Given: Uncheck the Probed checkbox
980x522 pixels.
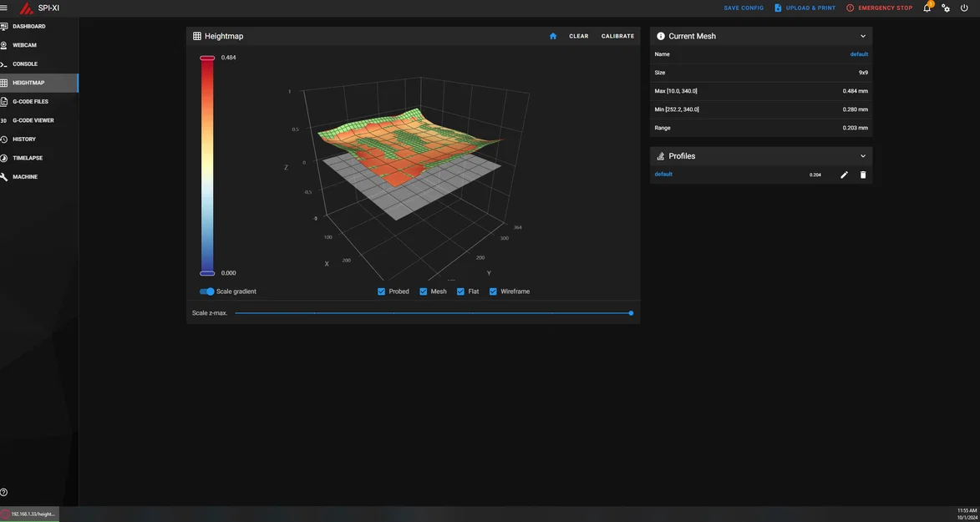Looking at the screenshot, I should [x=381, y=291].
